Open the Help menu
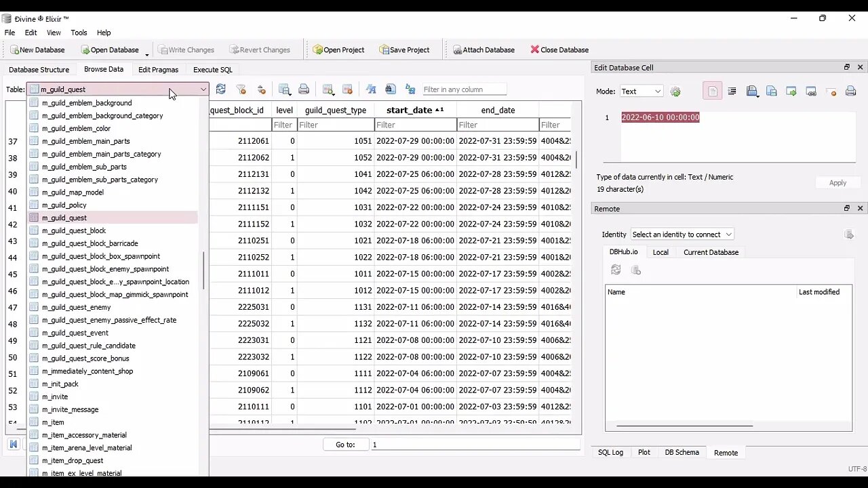This screenshot has width=868, height=488. [104, 33]
